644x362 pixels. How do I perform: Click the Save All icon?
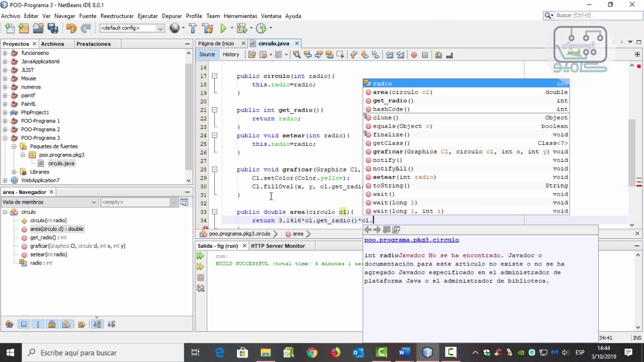(x=53, y=28)
